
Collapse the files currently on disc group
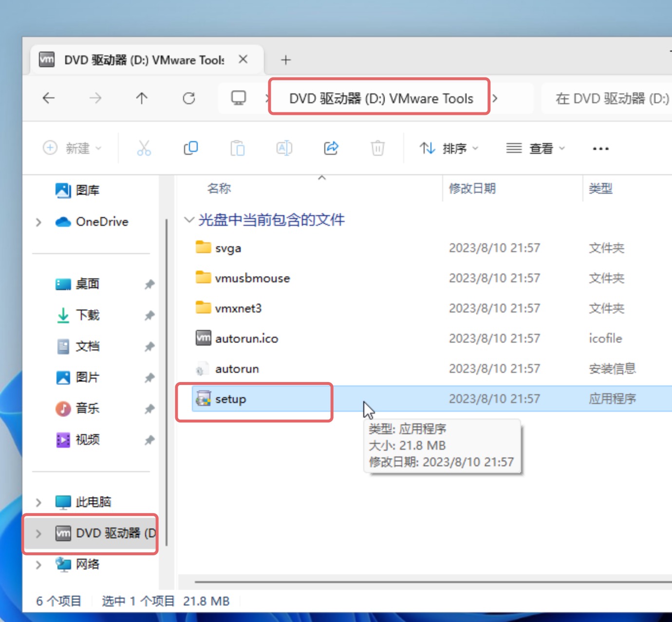coord(189,220)
